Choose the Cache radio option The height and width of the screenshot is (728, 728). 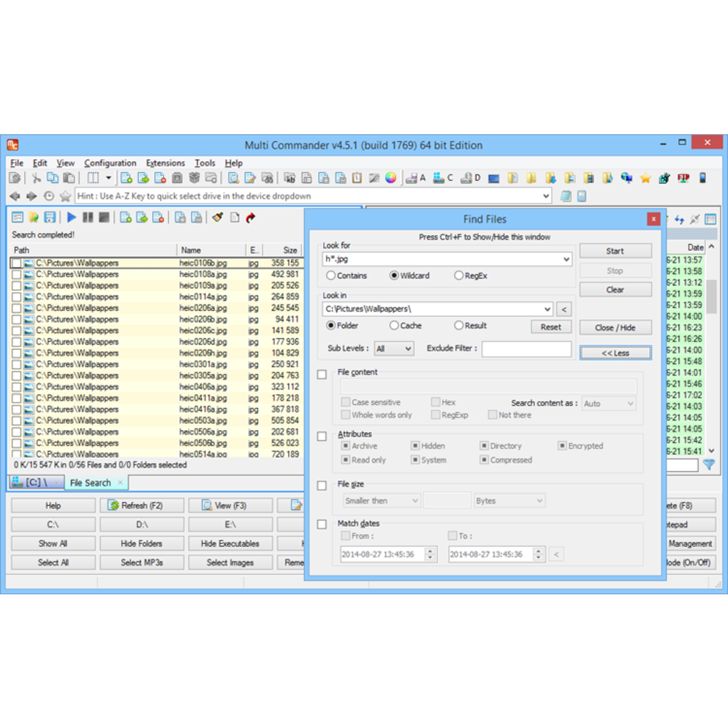394,326
